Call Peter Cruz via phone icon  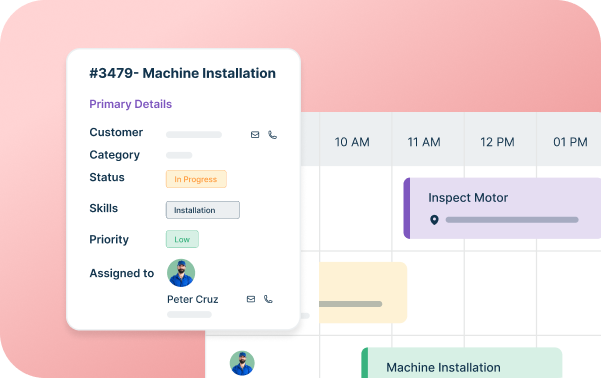click(x=268, y=299)
